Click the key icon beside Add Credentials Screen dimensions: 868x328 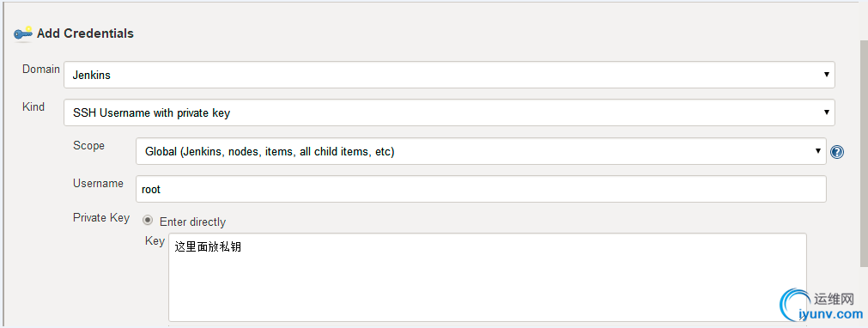pyautogui.click(x=23, y=33)
